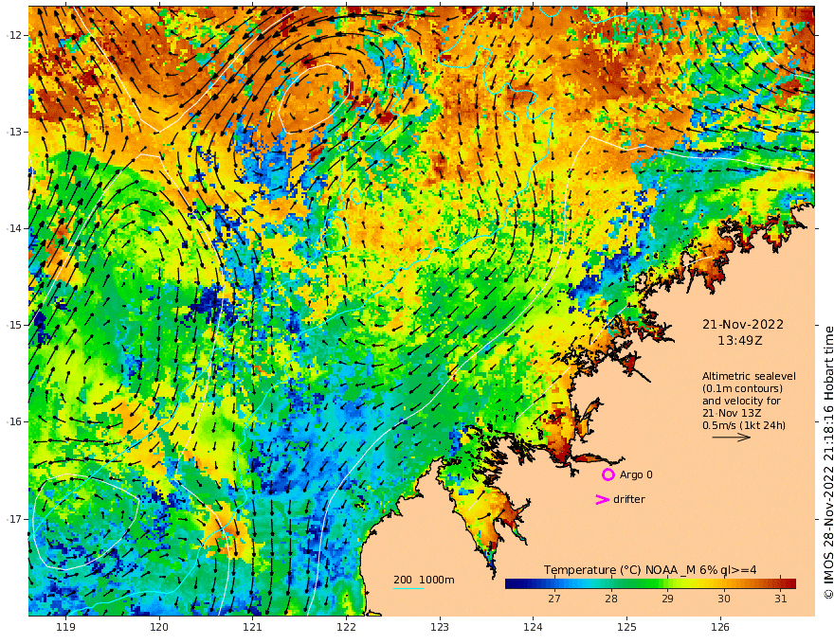This screenshot has height=644, width=834.
Task: Click the 28 tick on temperature scale
Action: tap(610, 599)
